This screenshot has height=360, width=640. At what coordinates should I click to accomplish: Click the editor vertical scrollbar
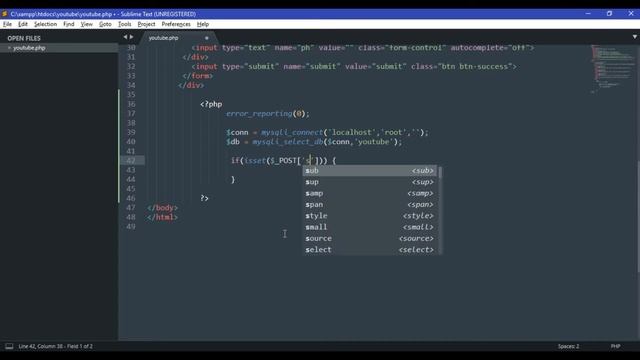(x=638, y=216)
